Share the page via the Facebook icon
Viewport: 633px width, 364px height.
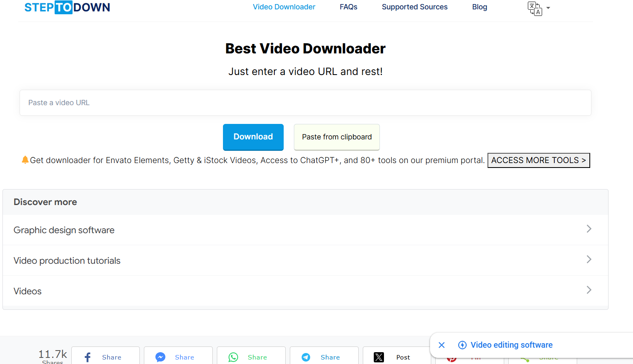pos(86,357)
